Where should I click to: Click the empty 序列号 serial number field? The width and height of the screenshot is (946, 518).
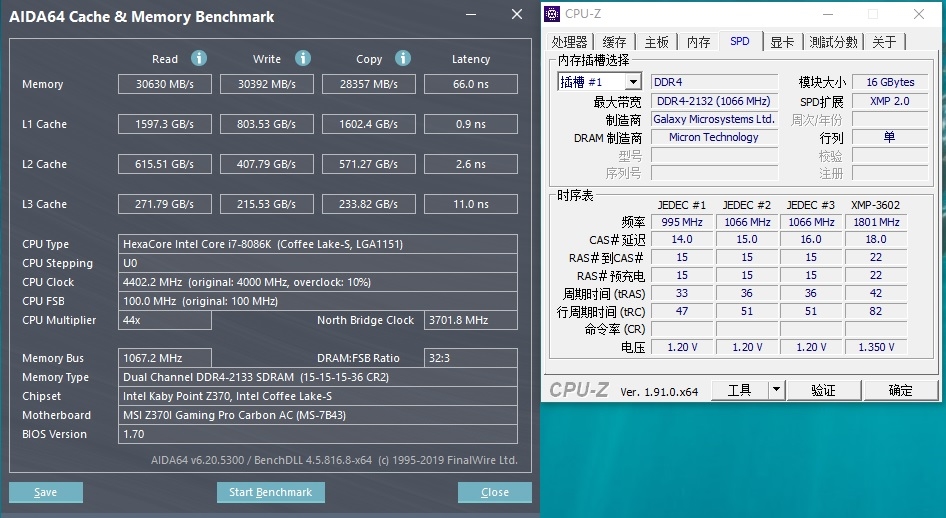(x=714, y=173)
